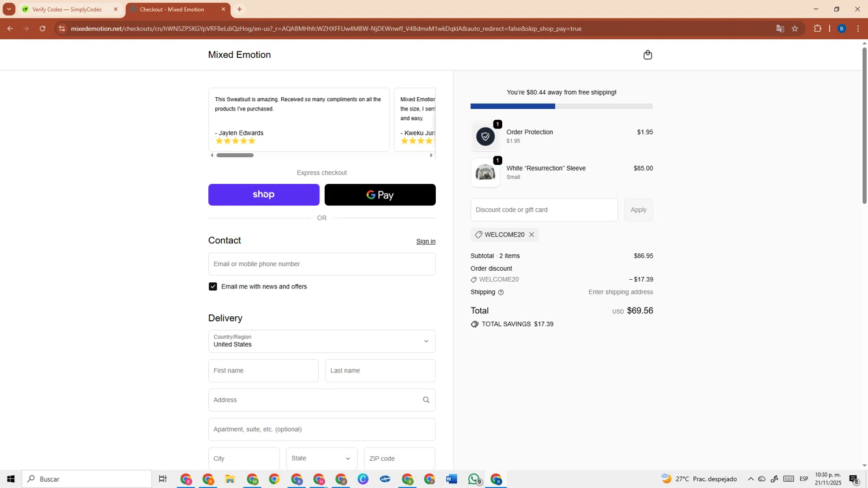Click the page vertical scrollbar thumb
868x488 pixels.
tap(865, 125)
